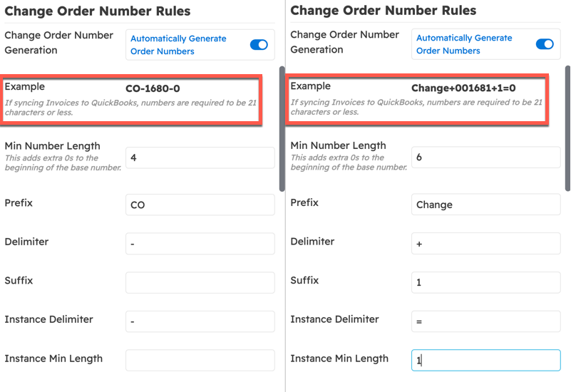The width and height of the screenshot is (571, 392).
Task: Focus the empty Instance Min Length field
Action: tap(200, 360)
